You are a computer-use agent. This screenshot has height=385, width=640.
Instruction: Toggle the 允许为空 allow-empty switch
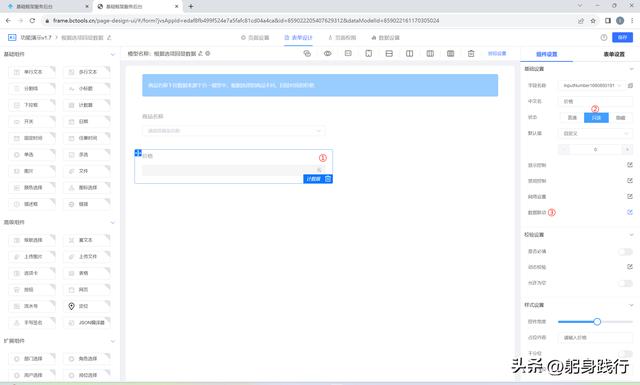[625, 283]
